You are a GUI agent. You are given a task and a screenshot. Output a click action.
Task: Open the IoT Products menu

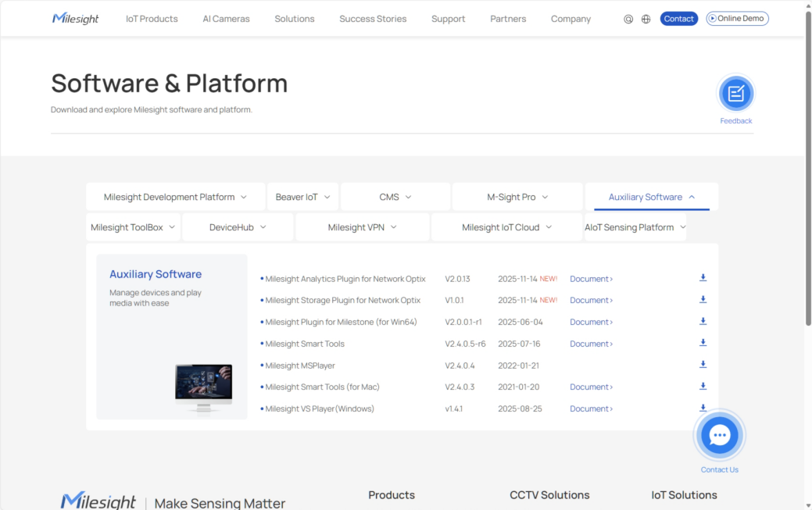pyautogui.click(x=152, y=19)
